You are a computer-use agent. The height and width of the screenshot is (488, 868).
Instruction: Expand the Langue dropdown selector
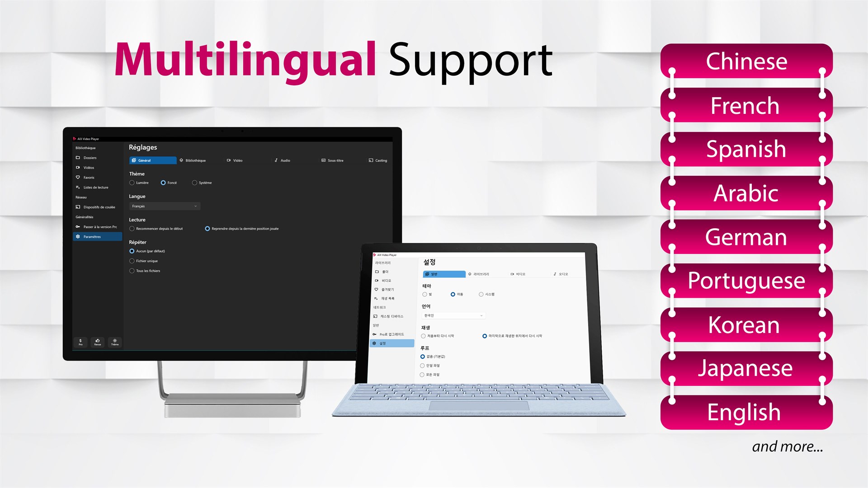click(164, 206)
